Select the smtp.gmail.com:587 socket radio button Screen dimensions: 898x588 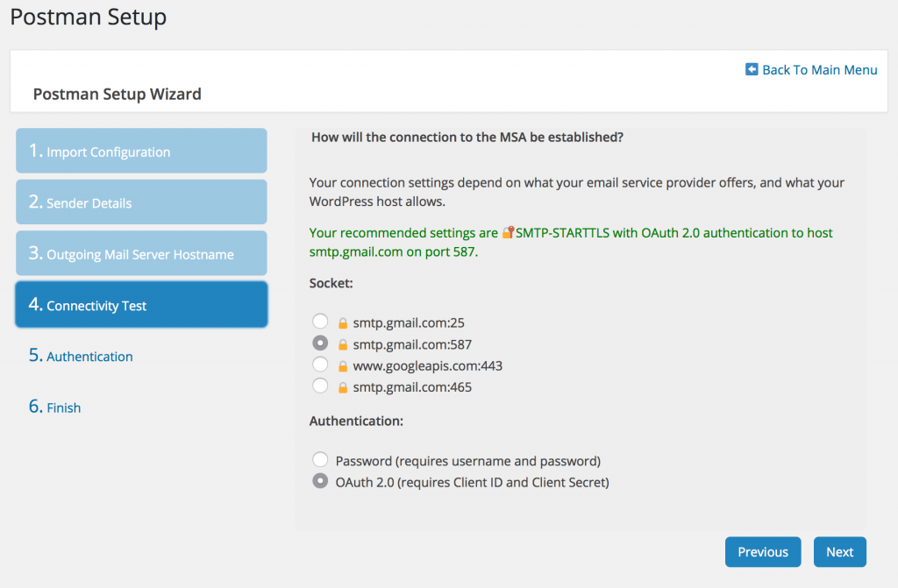[x=320, y=343]
